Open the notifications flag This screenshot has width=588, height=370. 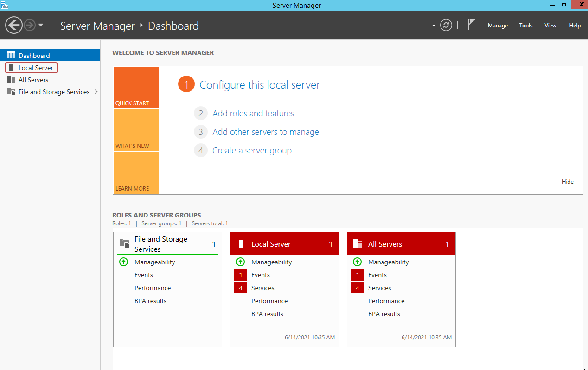pyautogui.click(x=471, y=25)
